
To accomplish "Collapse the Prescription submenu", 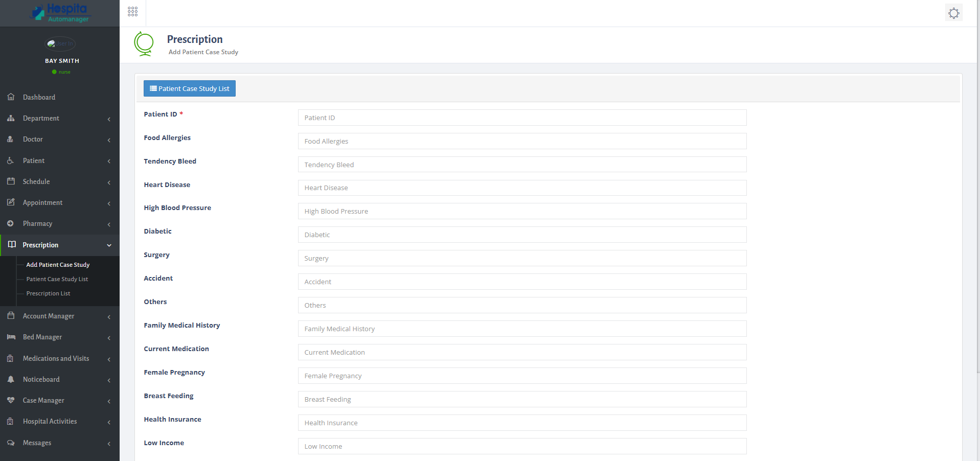I will pos(108,245).
